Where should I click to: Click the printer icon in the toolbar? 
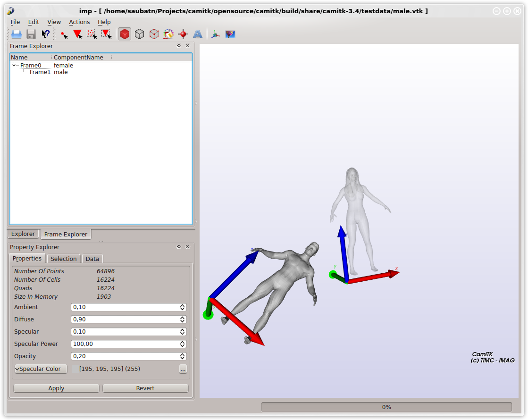coord(17,34)
